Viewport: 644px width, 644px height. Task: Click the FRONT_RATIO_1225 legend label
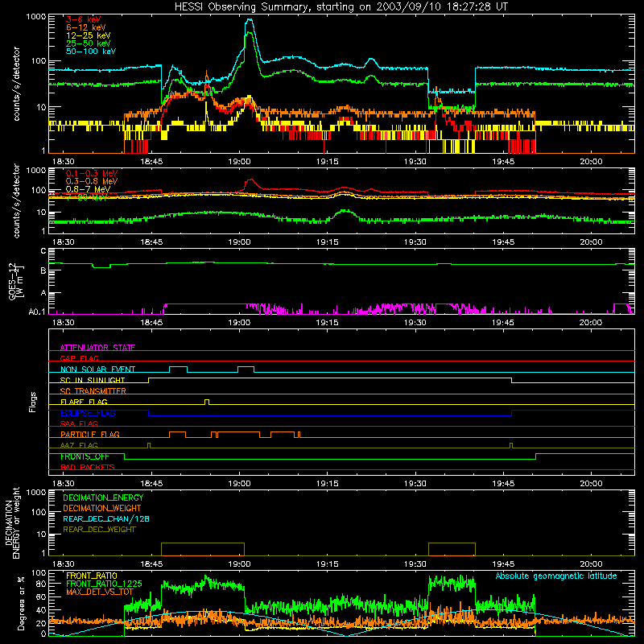coord(104,584)
